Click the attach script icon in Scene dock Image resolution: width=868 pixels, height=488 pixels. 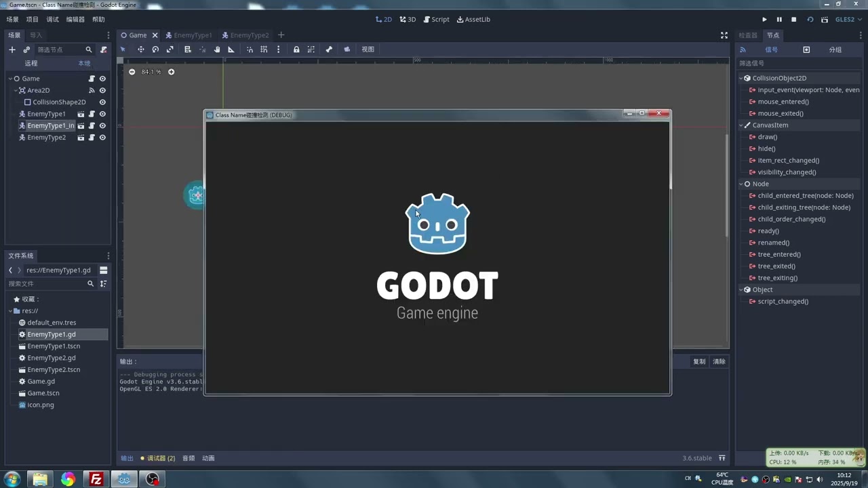click(x=104, y=49)
